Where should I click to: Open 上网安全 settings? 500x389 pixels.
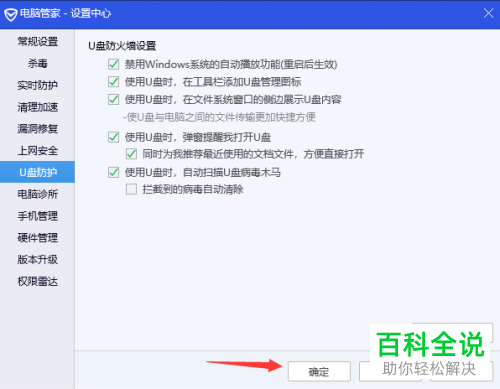[x=37, y=151]
